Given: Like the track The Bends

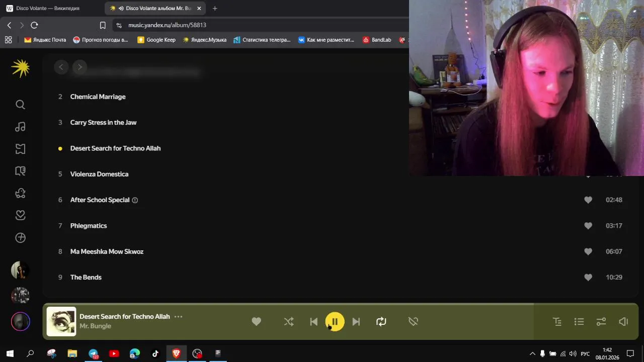Looking at the screenshot, I should [588, 277].
